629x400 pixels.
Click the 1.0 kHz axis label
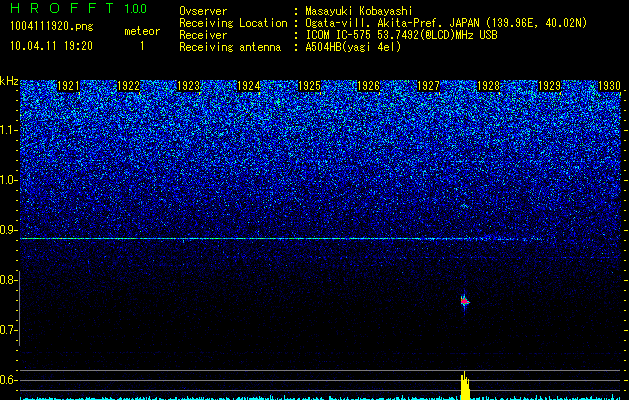point(9,180)
